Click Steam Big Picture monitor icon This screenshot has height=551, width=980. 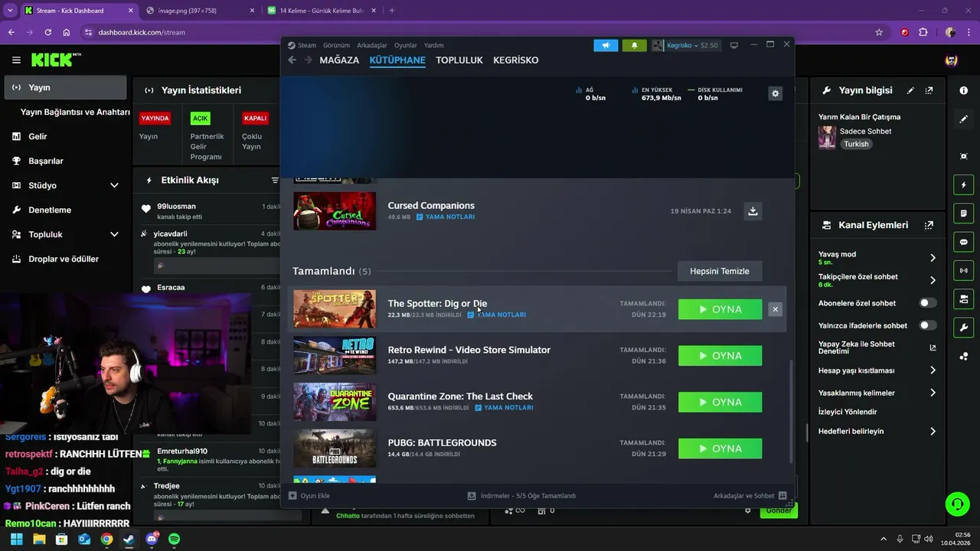pos(733,45)
